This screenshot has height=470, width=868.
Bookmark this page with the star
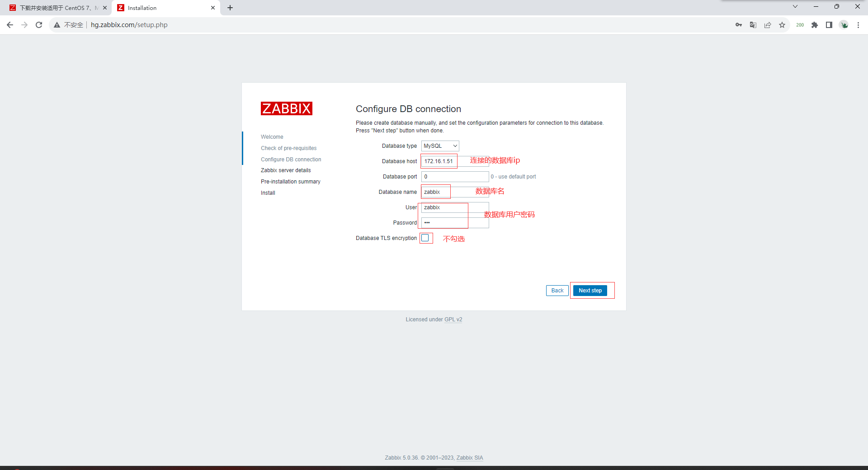click(782, 25)
